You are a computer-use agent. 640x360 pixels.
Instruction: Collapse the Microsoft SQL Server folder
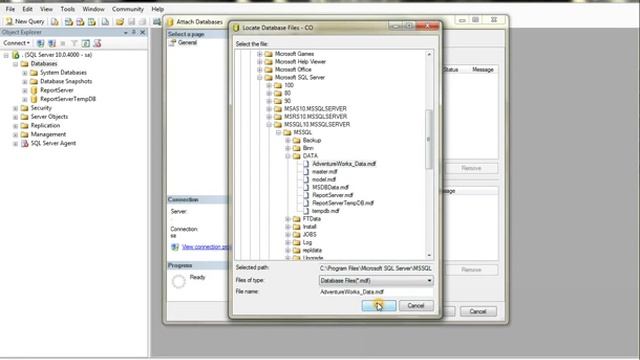tap(260, 78)
